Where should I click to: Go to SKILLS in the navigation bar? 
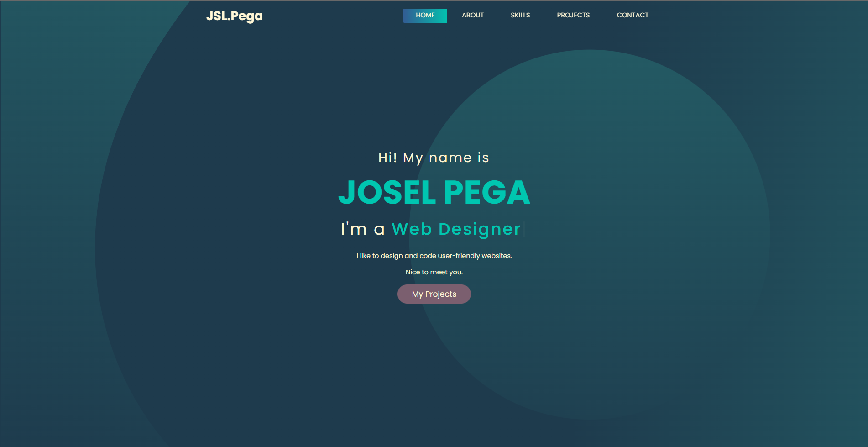point(520,16)
